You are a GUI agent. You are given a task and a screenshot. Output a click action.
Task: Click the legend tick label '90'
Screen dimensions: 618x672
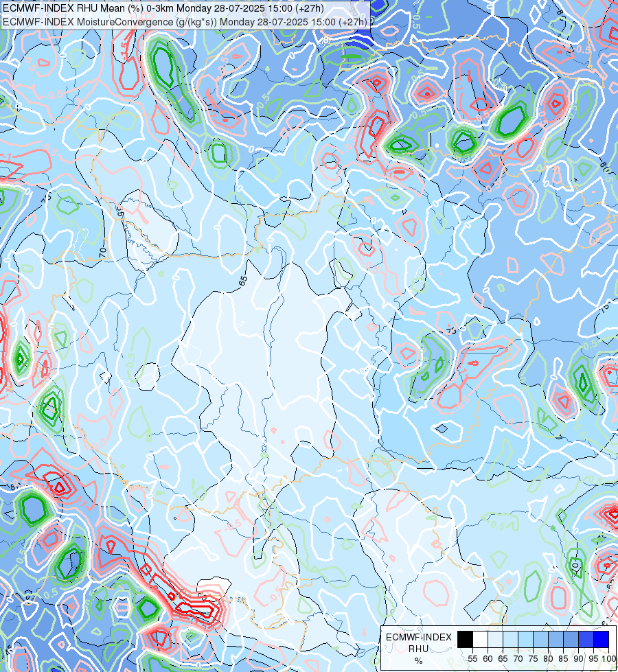point(579,659)
